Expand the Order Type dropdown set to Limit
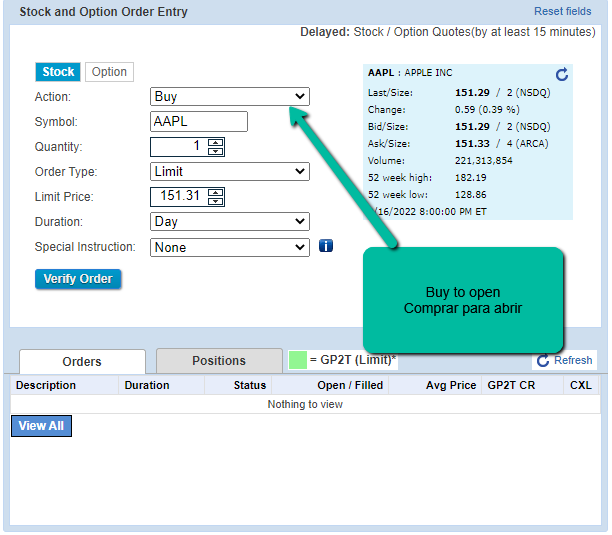 [229, 172]
